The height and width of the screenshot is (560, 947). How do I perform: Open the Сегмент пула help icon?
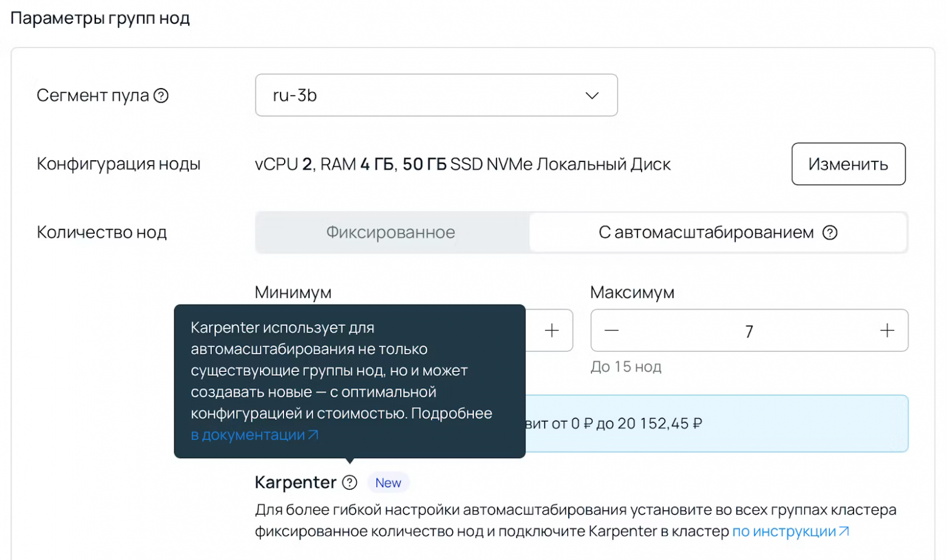pyautogui.click(x=162, y=95)
